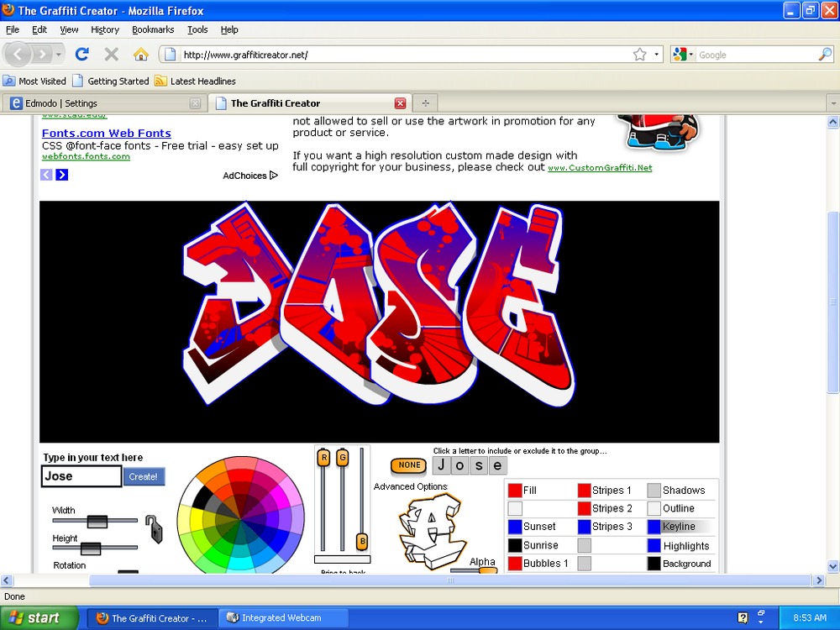Select the red Fill color swatch
840x630 pixels.
515,491
